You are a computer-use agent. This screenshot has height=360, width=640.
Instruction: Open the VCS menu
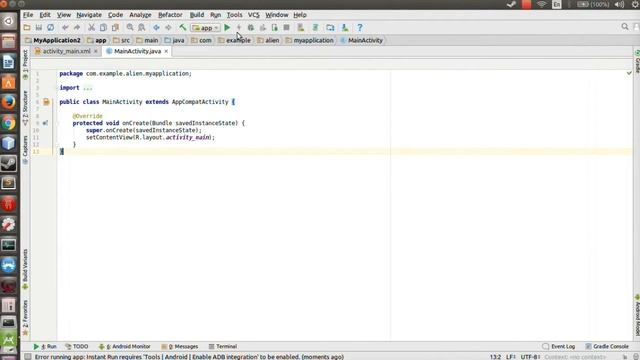[x=254, y=15]
